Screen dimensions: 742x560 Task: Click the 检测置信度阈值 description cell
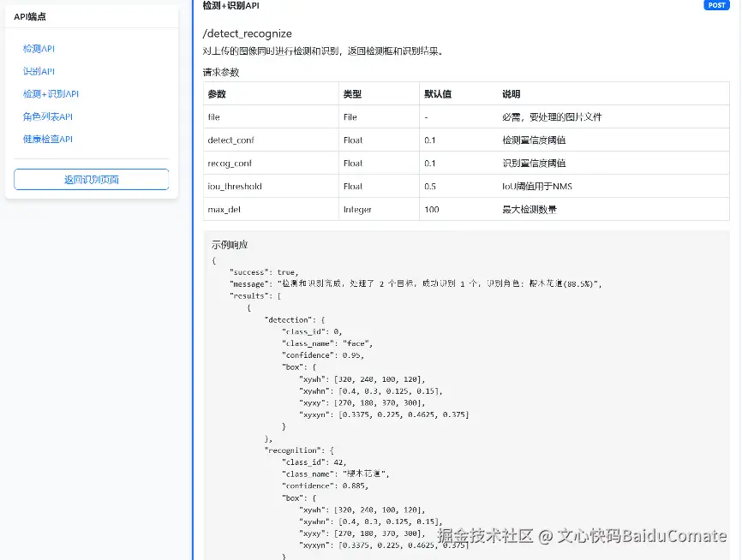point(613,140)
